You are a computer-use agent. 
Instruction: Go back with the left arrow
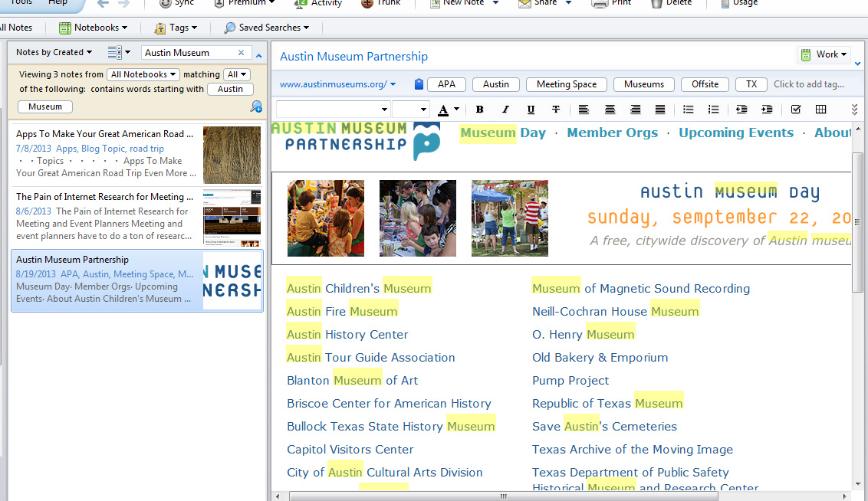pos(103,3)
